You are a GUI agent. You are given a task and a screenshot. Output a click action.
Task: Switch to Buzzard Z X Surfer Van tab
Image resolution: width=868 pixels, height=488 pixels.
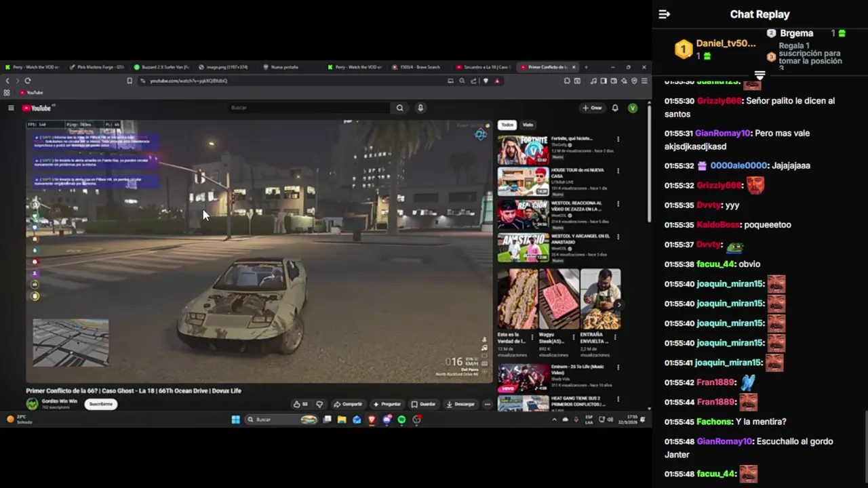click(161, 67)
